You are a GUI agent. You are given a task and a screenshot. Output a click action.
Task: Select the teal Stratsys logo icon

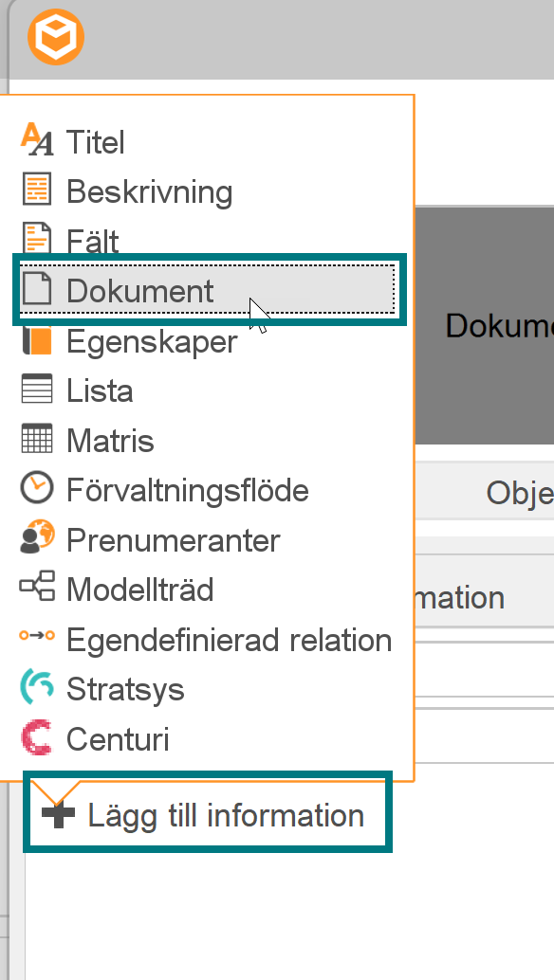(x=35, y=689)
